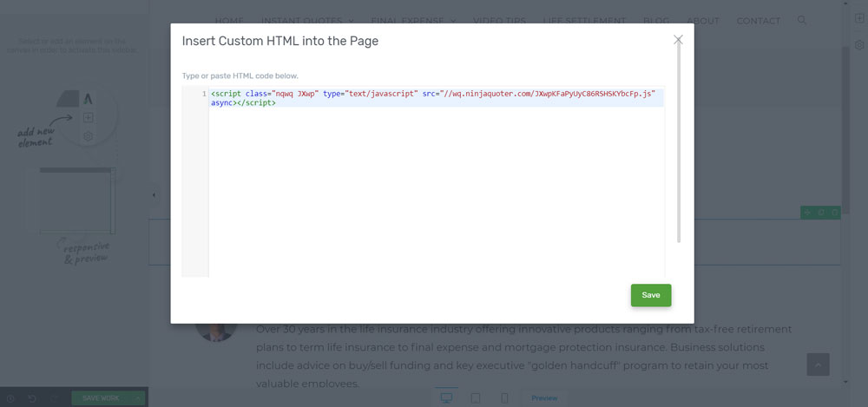Open the CONTACT nav link
This screenshot has height=407, width=868.
click(x=759, y=21)
